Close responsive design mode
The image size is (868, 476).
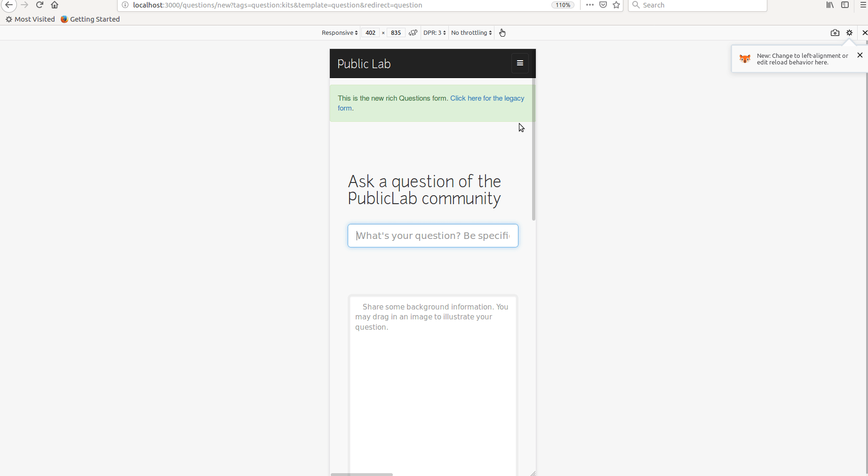[864, 33]
